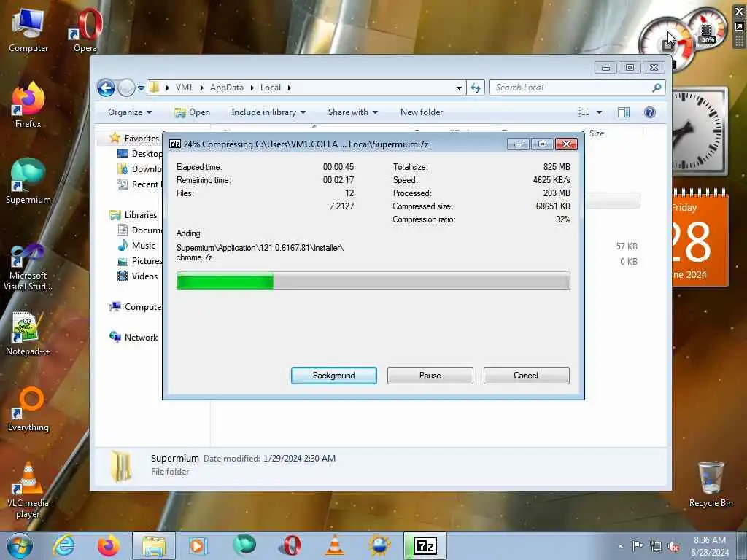Open the Recycle Bin
The width and height of the screenshot is (747, 560).
pos(711,485)
